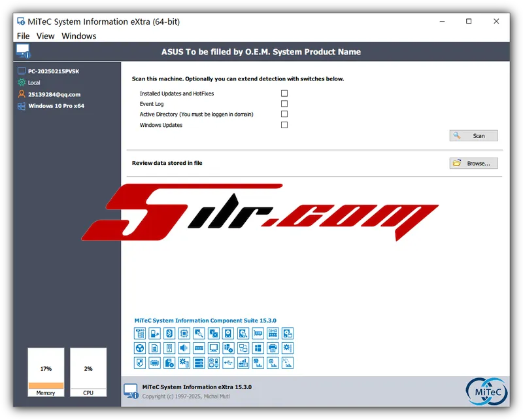Image resolution: width=523 pixels, height=420 pixels.
Task: Click the gear with dots icon
Action: point(288,348)
